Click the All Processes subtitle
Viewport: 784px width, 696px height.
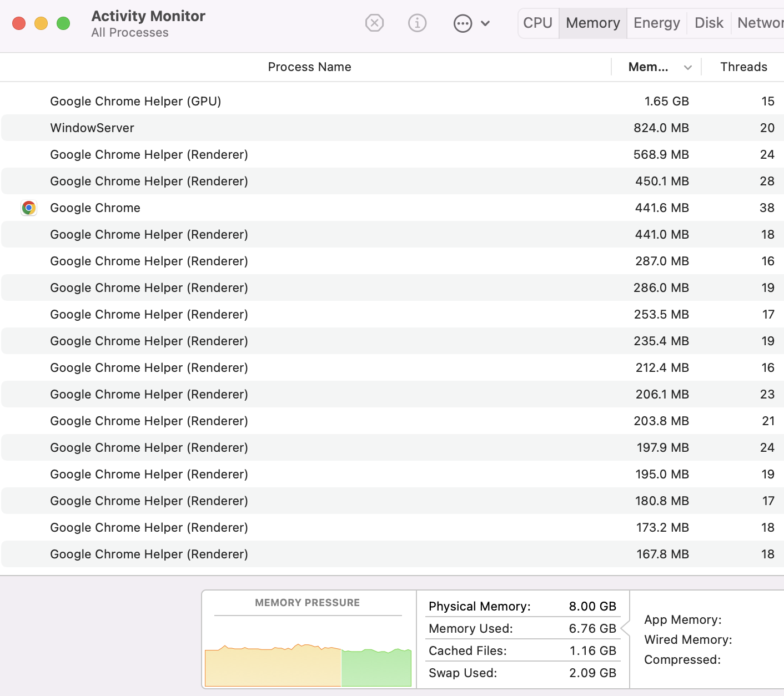130,33
